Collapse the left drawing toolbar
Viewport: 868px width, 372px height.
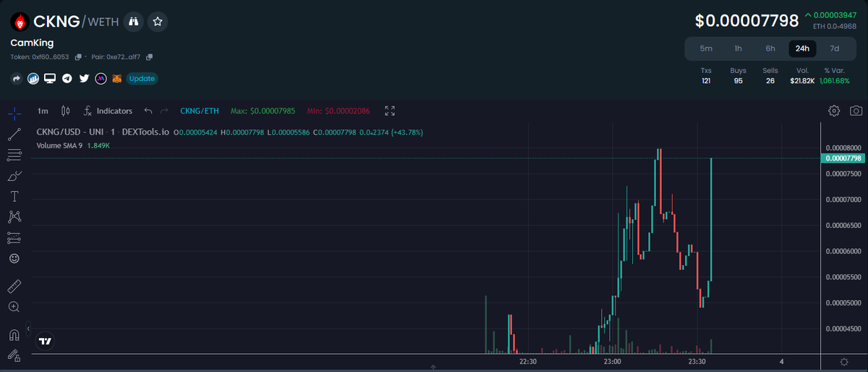28,329
